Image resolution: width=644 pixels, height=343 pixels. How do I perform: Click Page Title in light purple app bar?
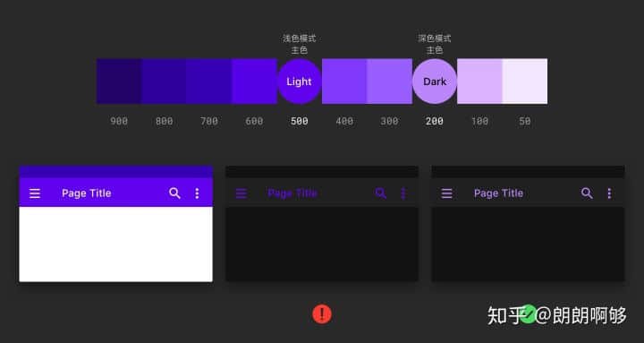click(87, 193)
